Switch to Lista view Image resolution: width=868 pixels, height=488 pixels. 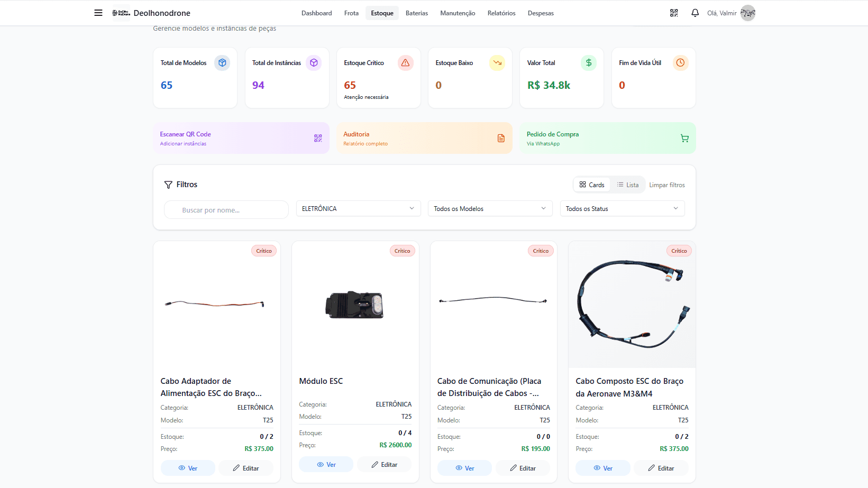pos(627,185)
